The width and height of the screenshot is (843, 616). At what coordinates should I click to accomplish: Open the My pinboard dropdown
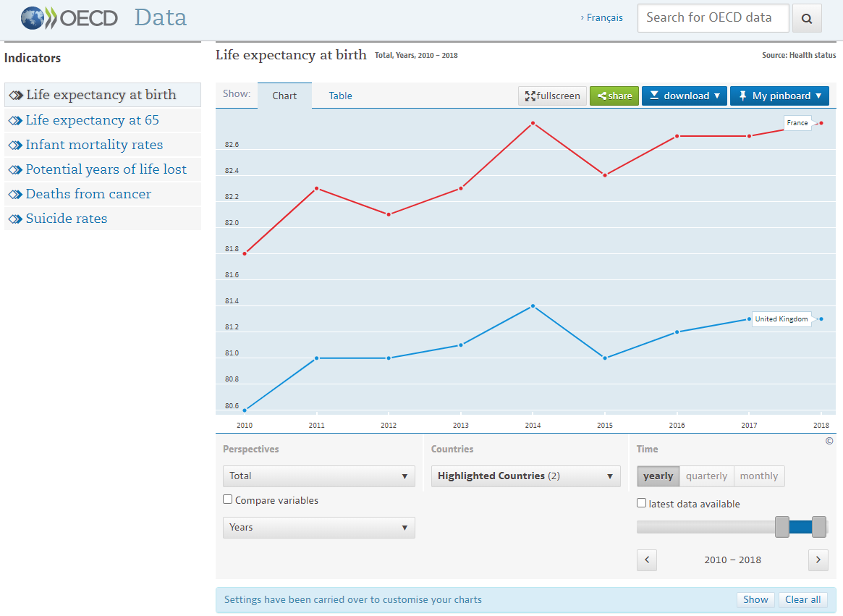click(x=779, y=96)
